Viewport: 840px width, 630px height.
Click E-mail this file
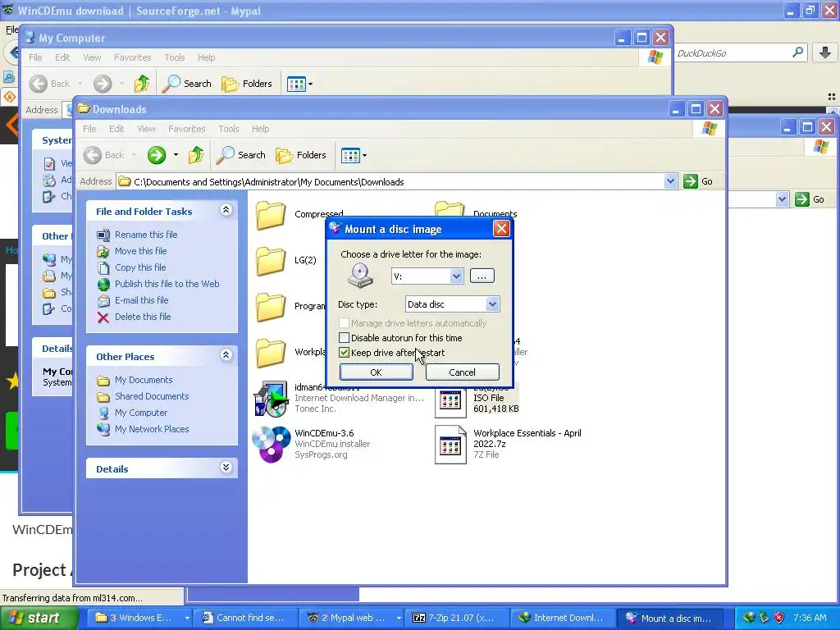tap(141, 300)
